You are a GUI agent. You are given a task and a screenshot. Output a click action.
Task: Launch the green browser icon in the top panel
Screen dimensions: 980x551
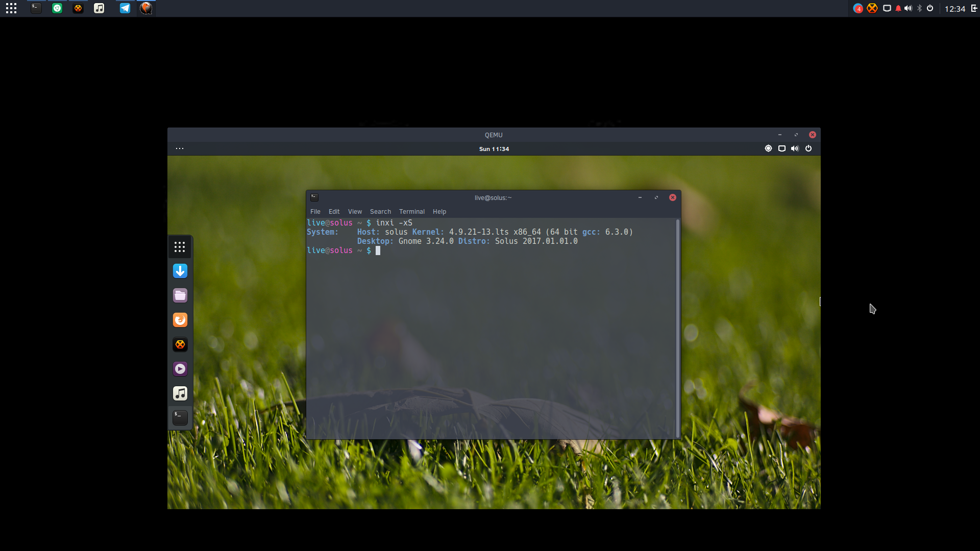pyautogui.click(x=57, y=8)
